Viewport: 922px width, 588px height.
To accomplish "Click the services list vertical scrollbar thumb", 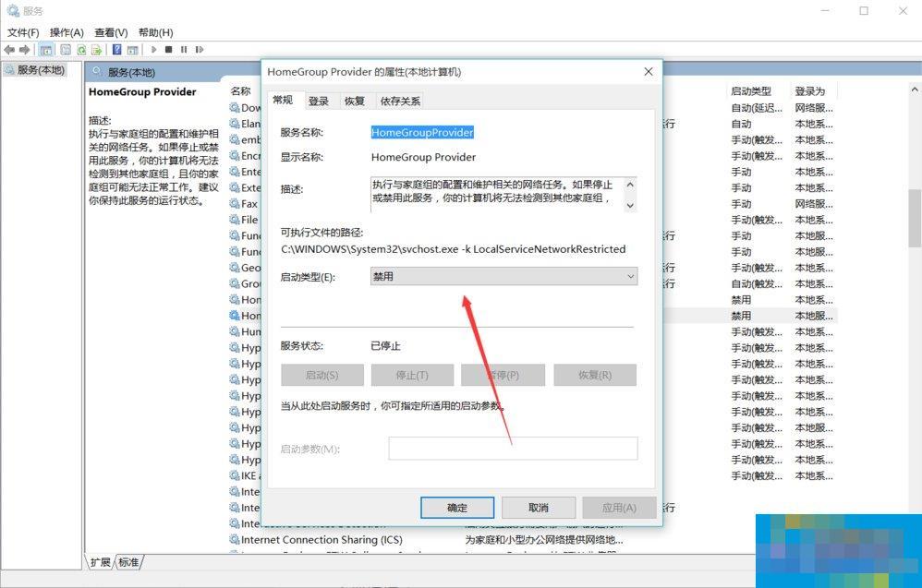I will pyautogui.click(x=915, y=218).
